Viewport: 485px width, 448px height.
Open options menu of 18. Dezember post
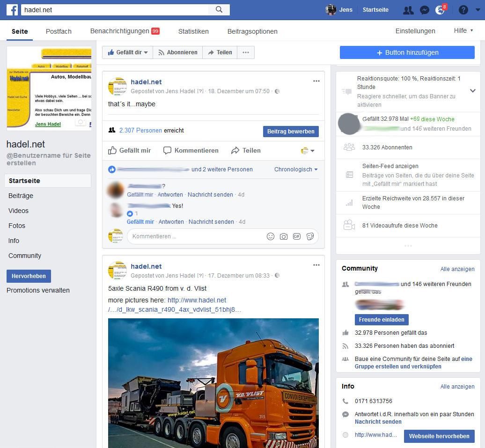[x=316, y=81]
